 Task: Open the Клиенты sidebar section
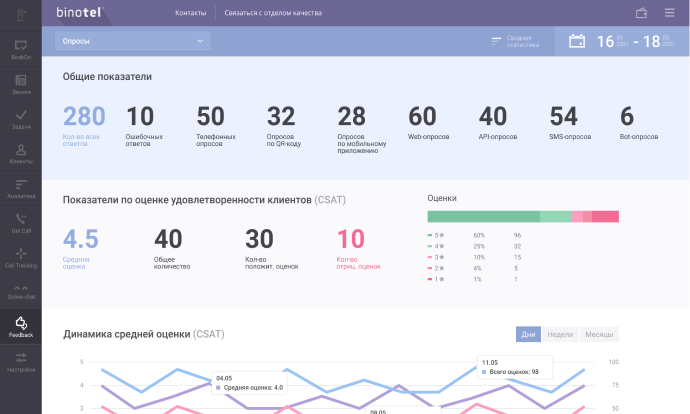pyautogui.click(x=20, y=154)
